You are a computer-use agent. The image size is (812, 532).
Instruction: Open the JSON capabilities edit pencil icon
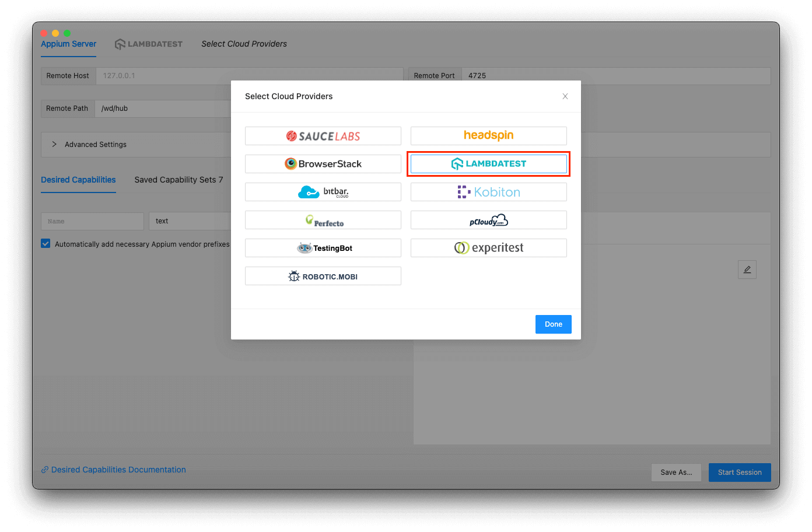[x=747, y=269]
